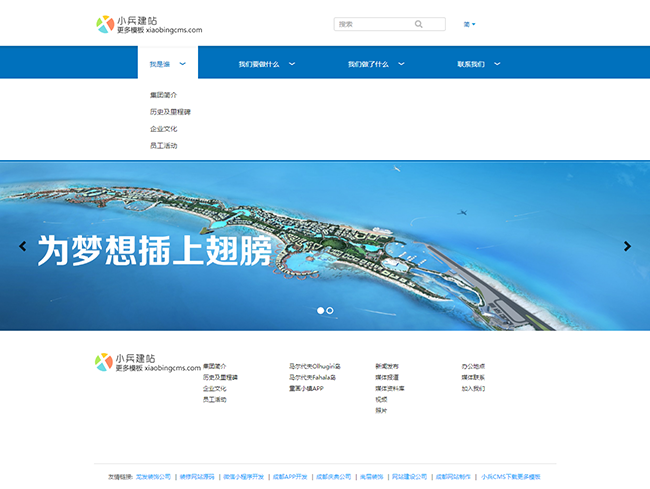Choose 历史及里程碑 in the dropdown submenu

170,112
